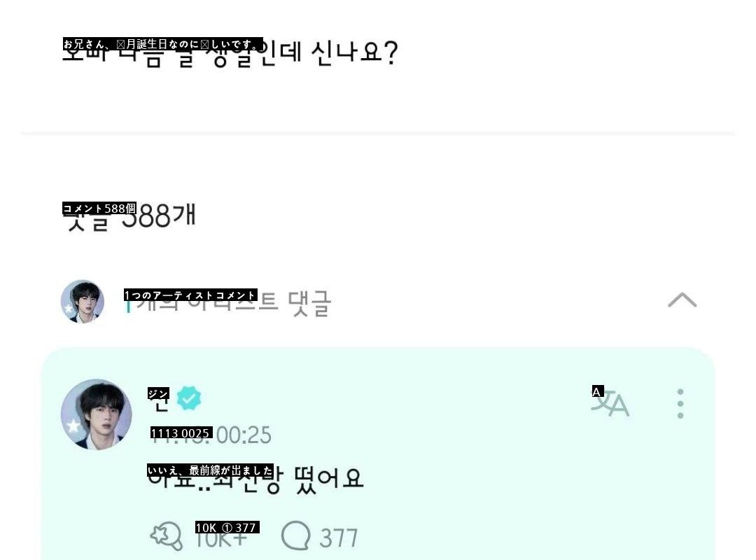Image resolution: width=756 pixels, height=560 pixels.
Task: Collapse the artist comments with the up chevron
Action: coord(682,300)
